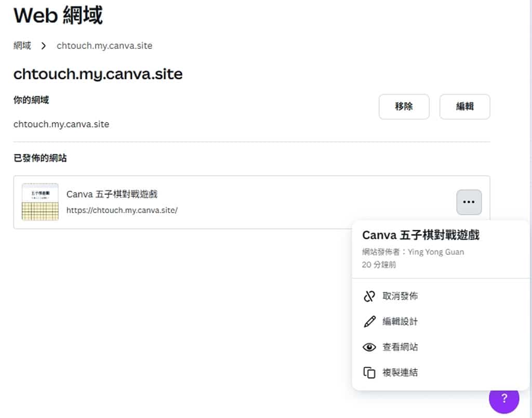Click the large chtouch.my.canva.site heading

[x=98, y=74]
